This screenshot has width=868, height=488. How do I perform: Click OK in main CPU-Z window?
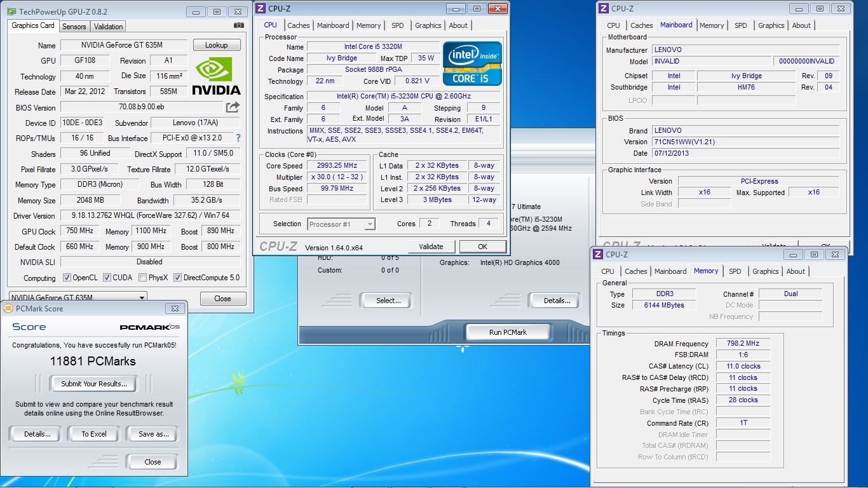coord(482,247)
